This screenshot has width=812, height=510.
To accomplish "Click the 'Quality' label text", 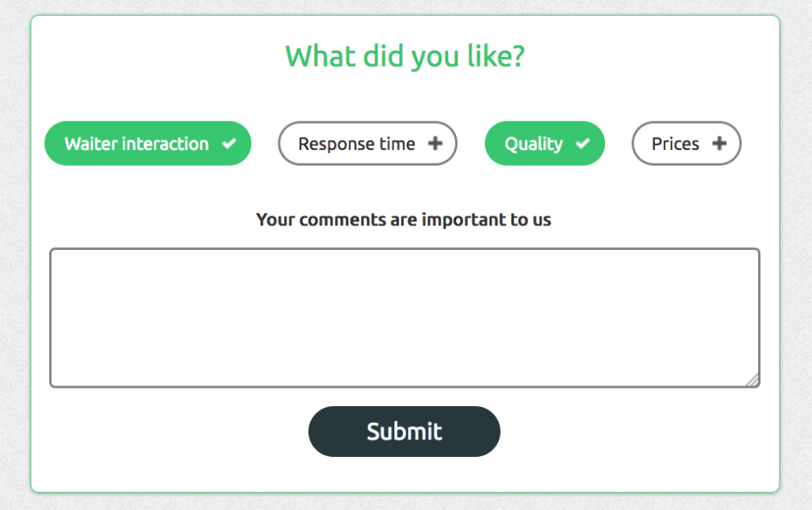I will 534,144.
